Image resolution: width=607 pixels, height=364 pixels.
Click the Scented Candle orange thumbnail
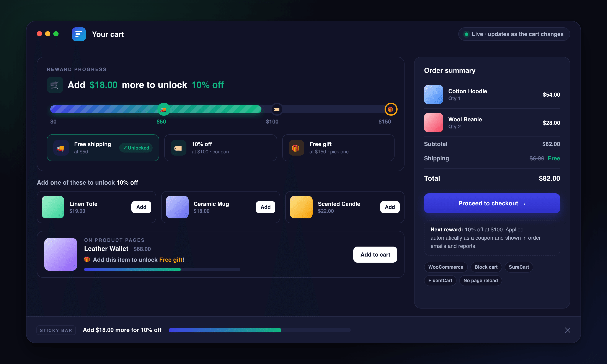tap(301, 207)
